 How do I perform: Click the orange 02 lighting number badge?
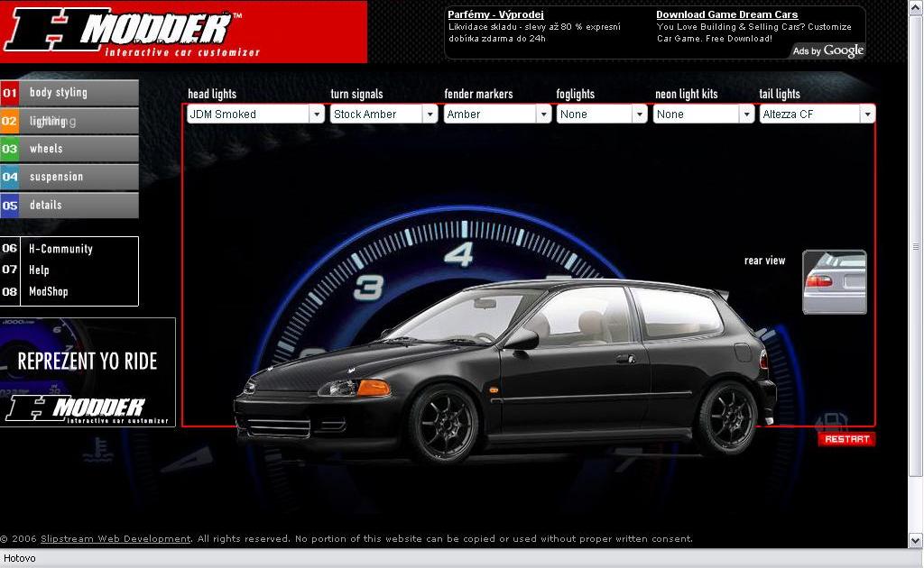pos(10,121)
